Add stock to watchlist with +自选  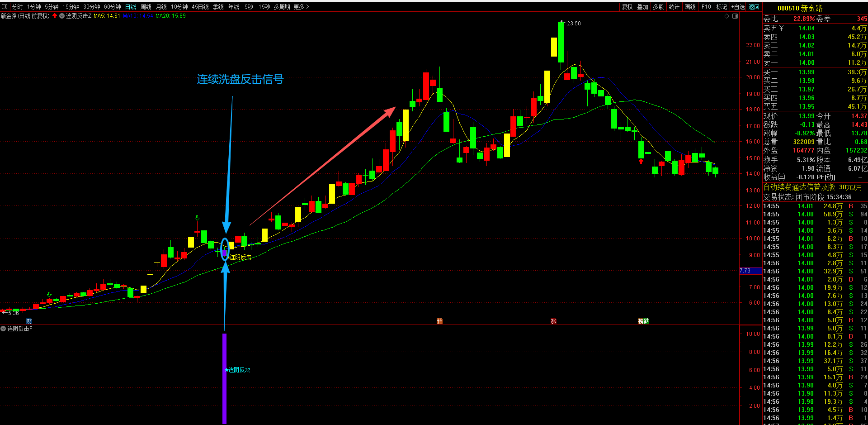click(738, 7)
